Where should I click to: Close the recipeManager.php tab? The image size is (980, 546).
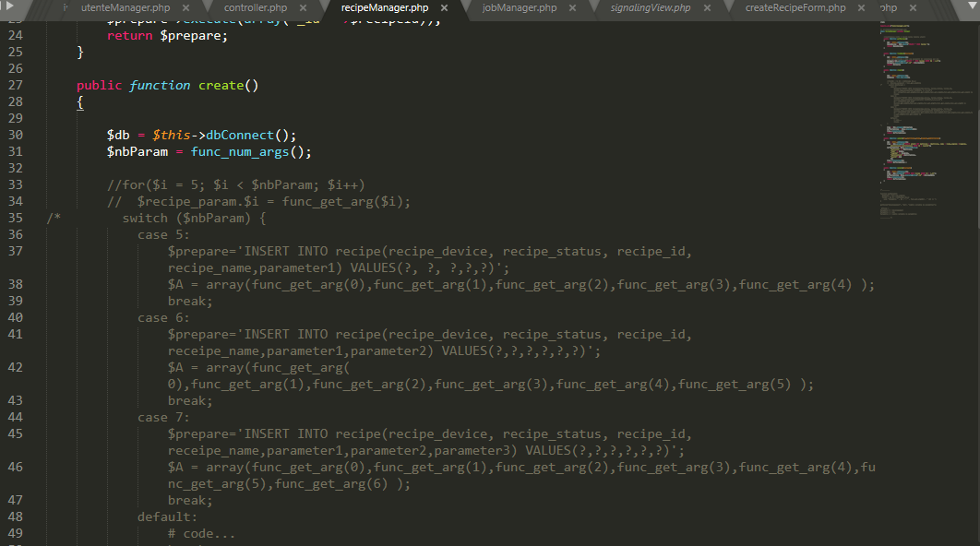pos(442,7)
